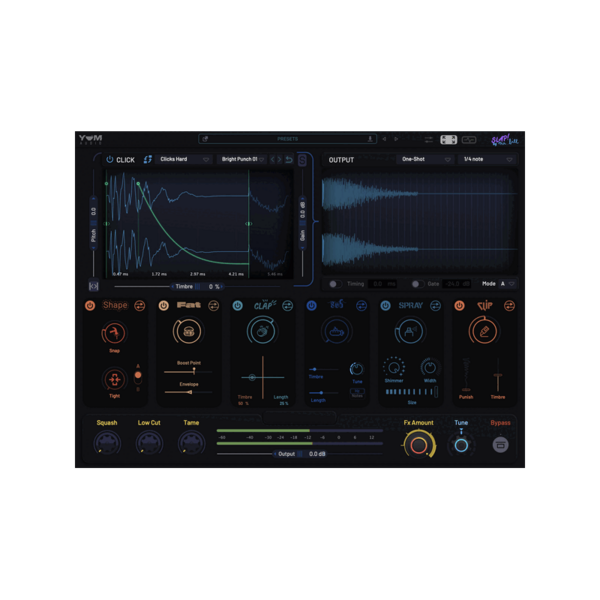600x600 pixels.
Task: Click the save preset icon in presets bar
Action: [x=370, y=139]
